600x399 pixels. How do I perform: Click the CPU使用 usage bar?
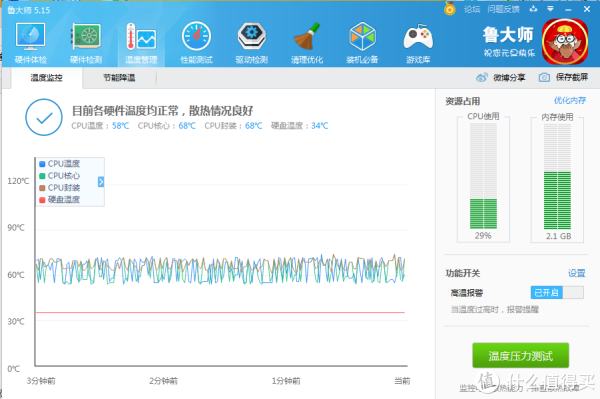[x=483, y=176]
